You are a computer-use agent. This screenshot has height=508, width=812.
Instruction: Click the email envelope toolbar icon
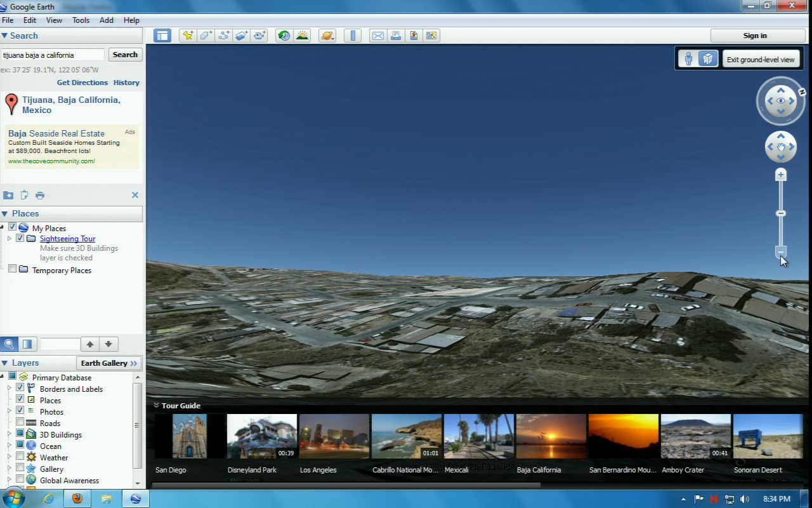(378, 36)
